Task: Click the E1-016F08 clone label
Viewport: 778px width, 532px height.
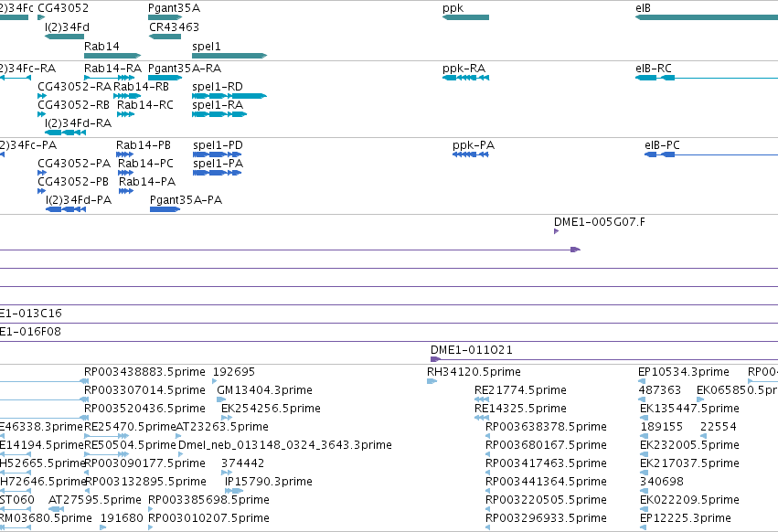Action: coord(30,332)
